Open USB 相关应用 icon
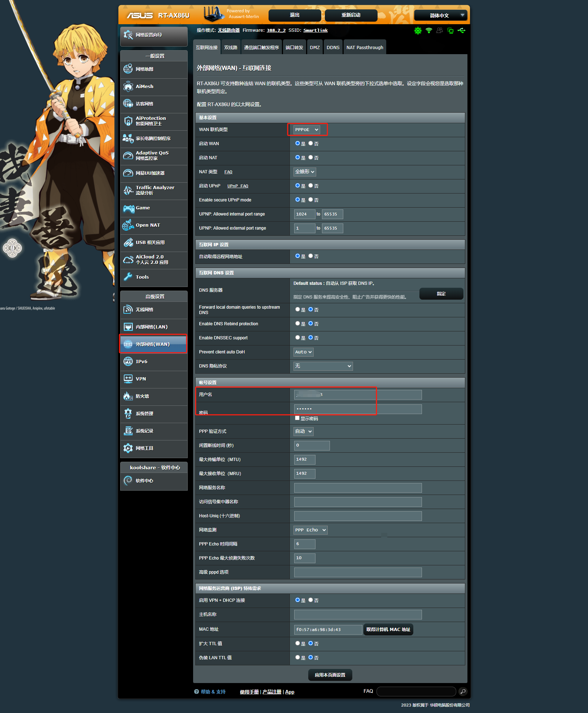 point(128,243)
